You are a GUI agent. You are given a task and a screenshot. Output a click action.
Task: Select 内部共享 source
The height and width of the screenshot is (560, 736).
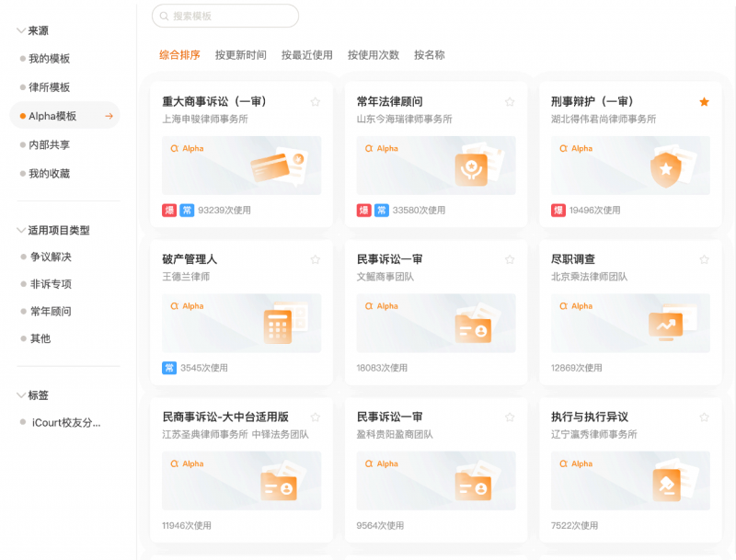click(50, 145)
